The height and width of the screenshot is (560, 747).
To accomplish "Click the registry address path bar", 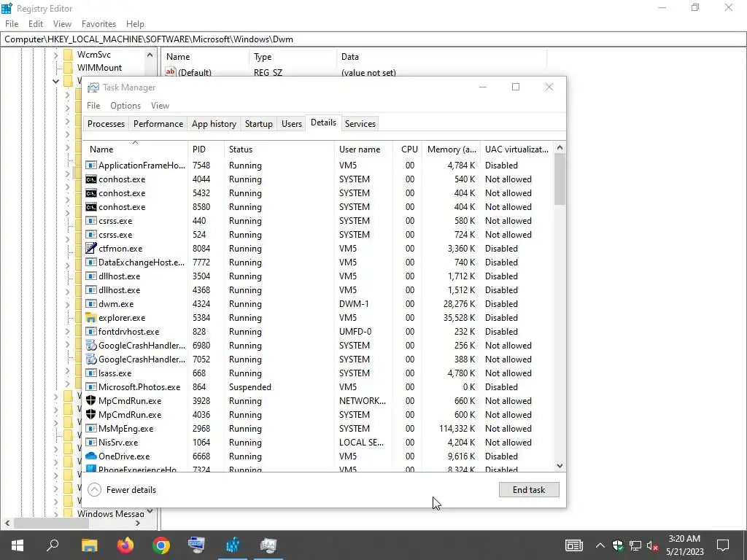I will tap(373, 39).
